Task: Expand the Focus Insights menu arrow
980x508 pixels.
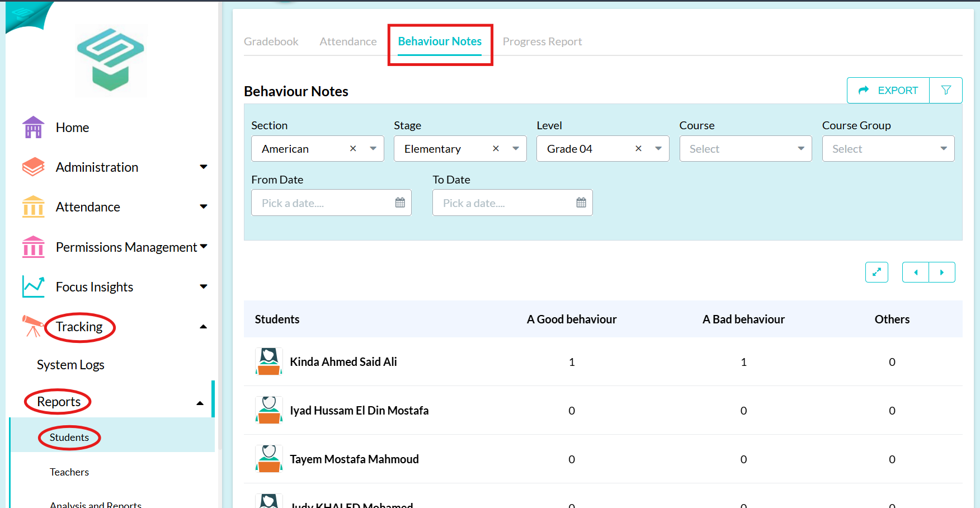Action: click(204, 286)
